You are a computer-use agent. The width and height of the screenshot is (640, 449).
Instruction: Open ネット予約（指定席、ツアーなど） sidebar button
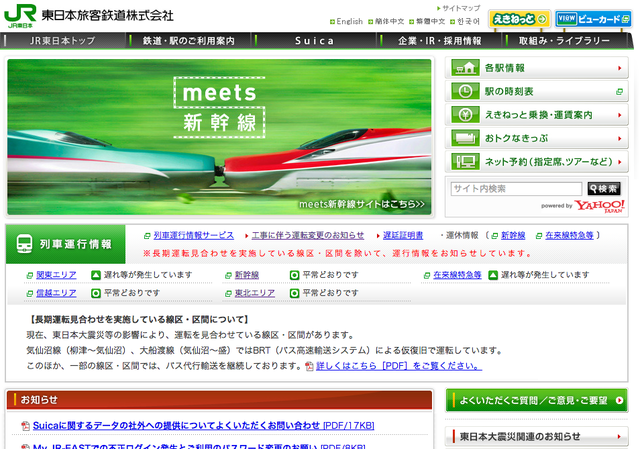(537, 162)
